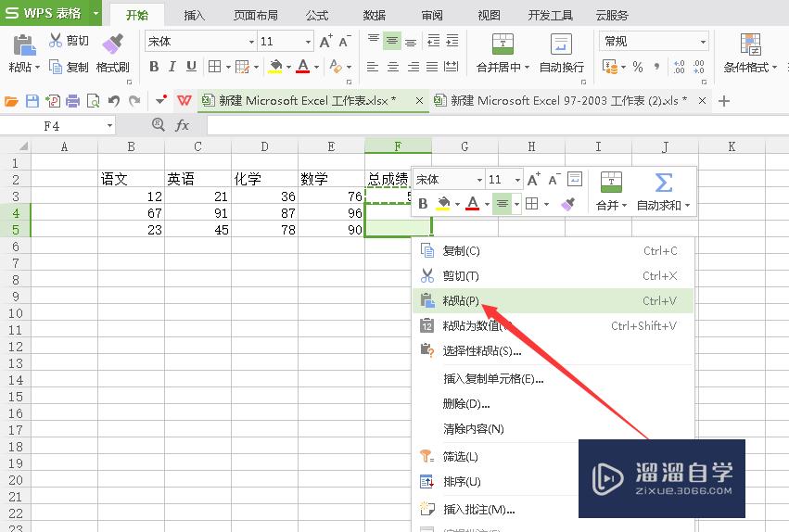Choose 剪切(T) in the context menu

(x=553, y=275)
